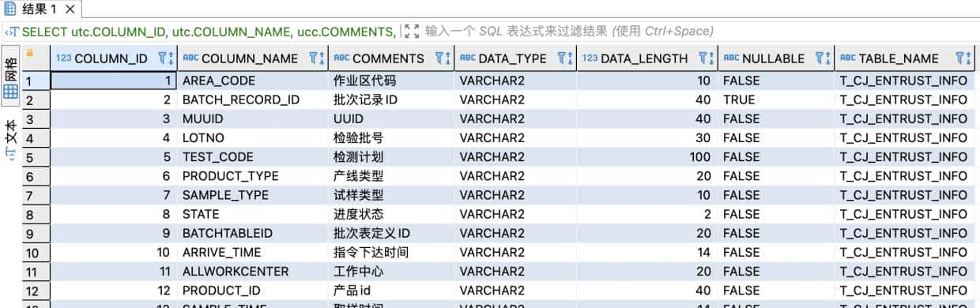Open filter menu for TABLE_NAME column
Screen dimensions: 980x308
click(963, 58)
